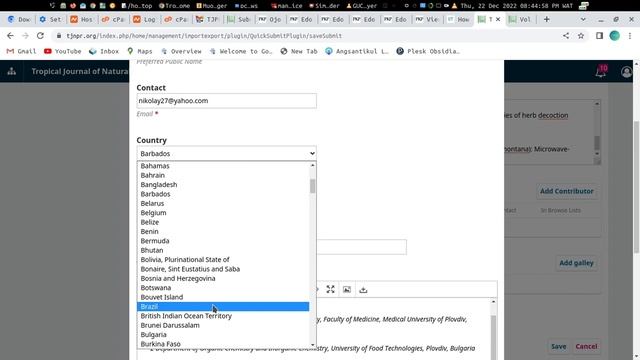Open notifications bell in journal header
The width and height of the screenshot is (640, 360).
(x=600, y=72)
